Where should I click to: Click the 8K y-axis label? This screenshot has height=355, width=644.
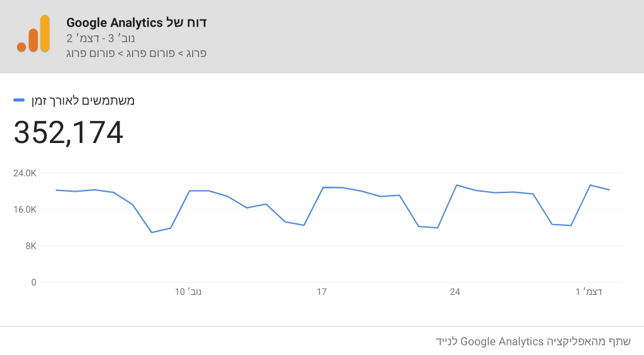pyautogui.click(x=30, y=246)
